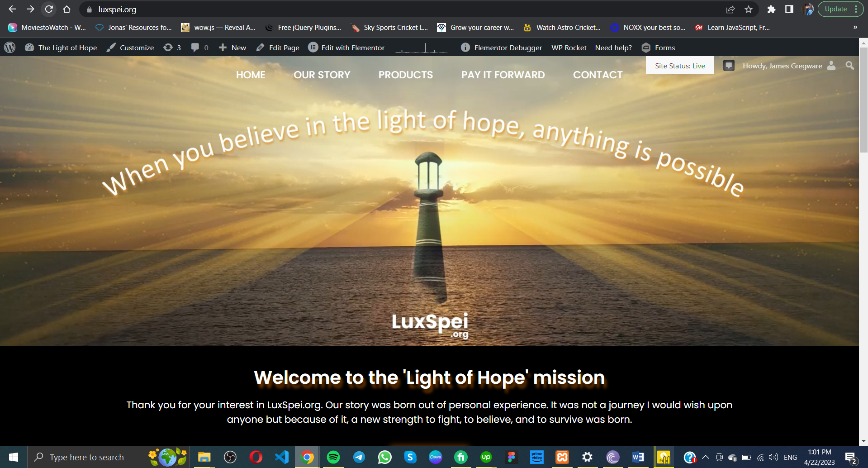The width and height of the screenshot is (868, 468).
Task: Show hidden bookmarks with the chevron
Action: coord(855,28)
